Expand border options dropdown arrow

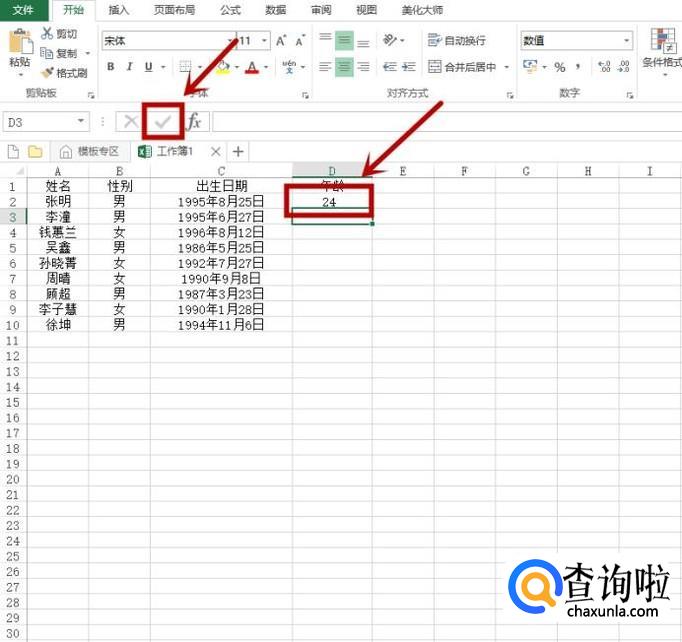[x=200, y=67]
